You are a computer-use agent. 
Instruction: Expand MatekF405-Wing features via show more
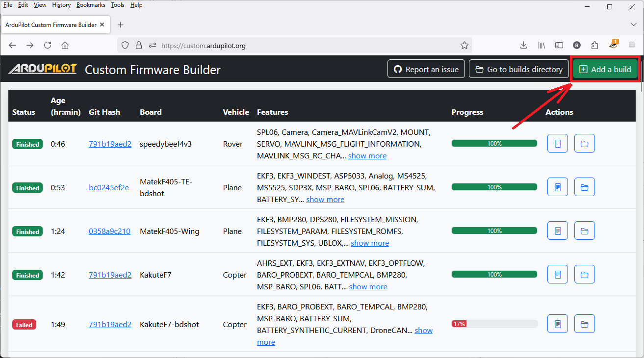(369, 243)
